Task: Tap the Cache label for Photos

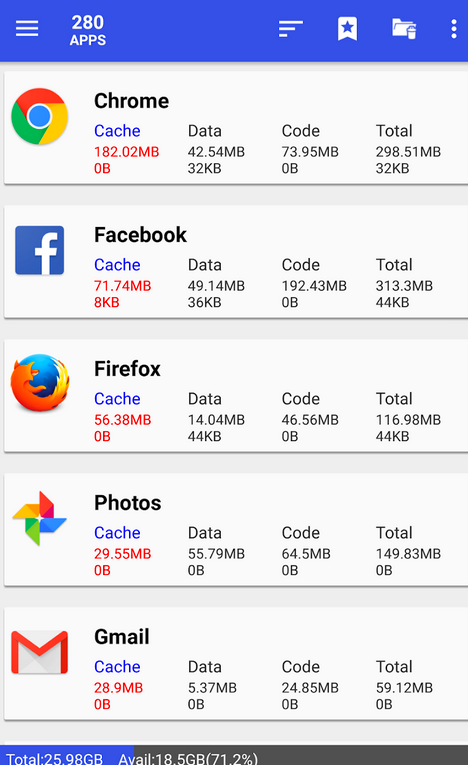Action: 117,533
